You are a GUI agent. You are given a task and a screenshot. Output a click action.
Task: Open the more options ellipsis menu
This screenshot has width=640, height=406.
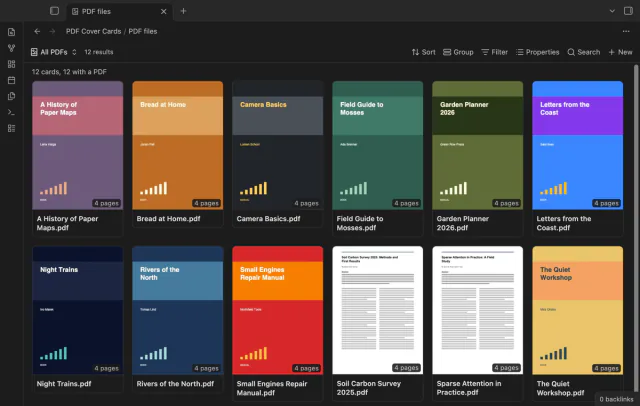coord(626,31)
